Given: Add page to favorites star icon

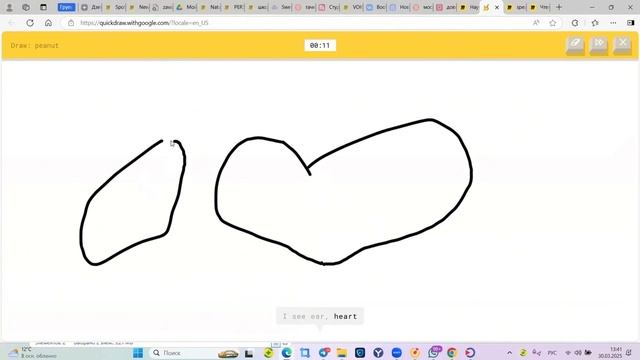Looking at the screenshot, I should click(x=553, y=23).
